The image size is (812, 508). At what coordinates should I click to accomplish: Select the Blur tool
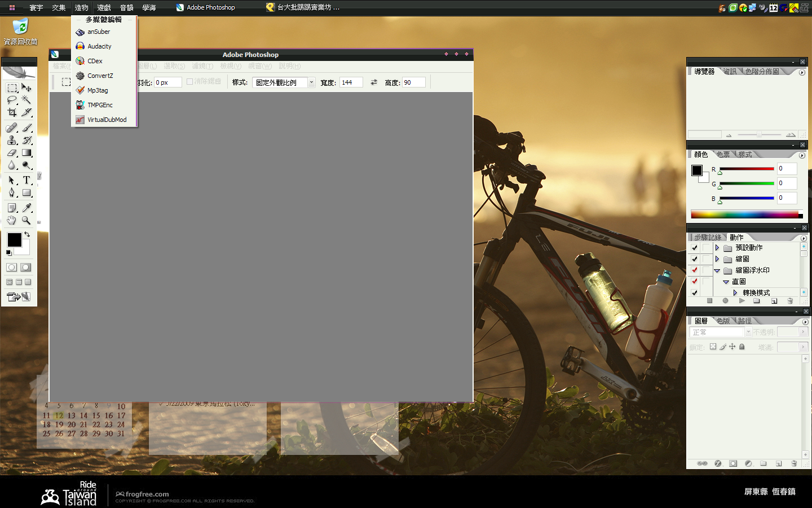point(12,165)
